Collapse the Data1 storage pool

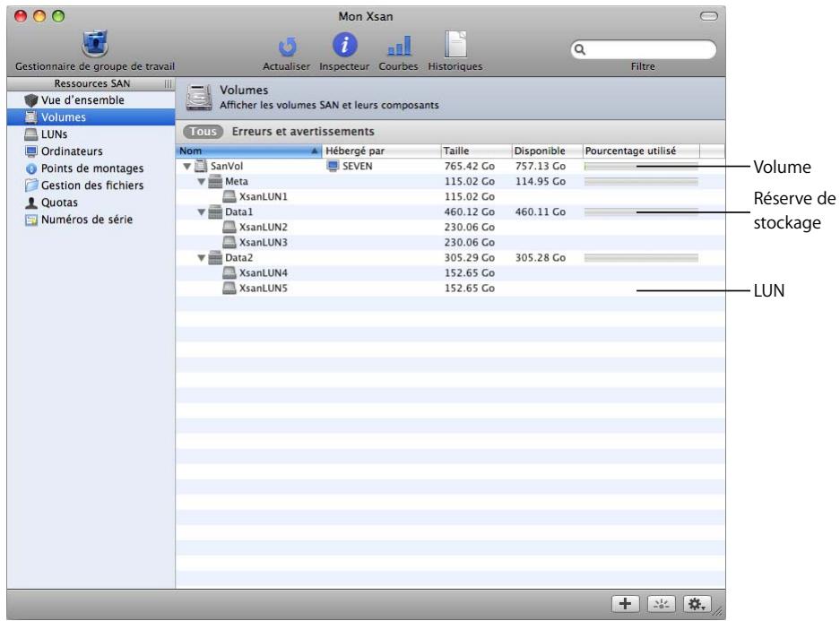(202, 212)
